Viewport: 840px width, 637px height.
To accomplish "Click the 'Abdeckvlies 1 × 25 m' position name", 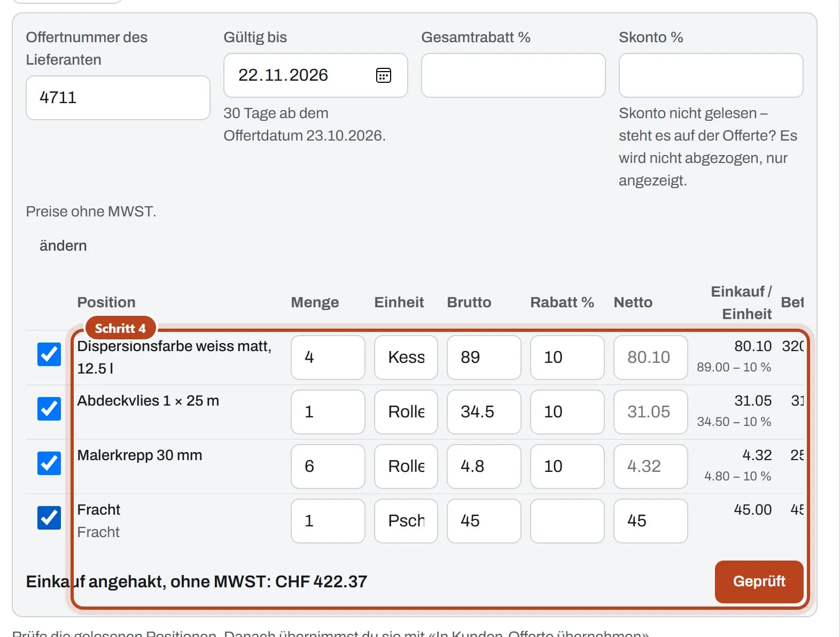I will 148,401.
